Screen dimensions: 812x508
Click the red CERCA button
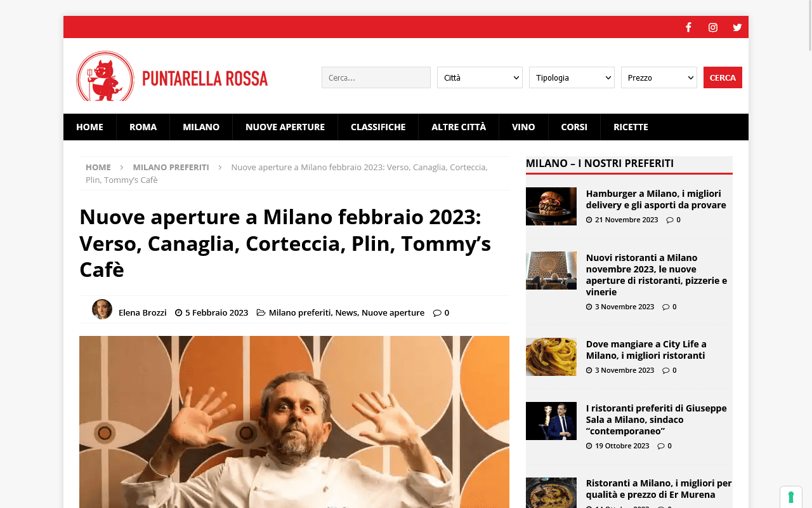[723, 77]
